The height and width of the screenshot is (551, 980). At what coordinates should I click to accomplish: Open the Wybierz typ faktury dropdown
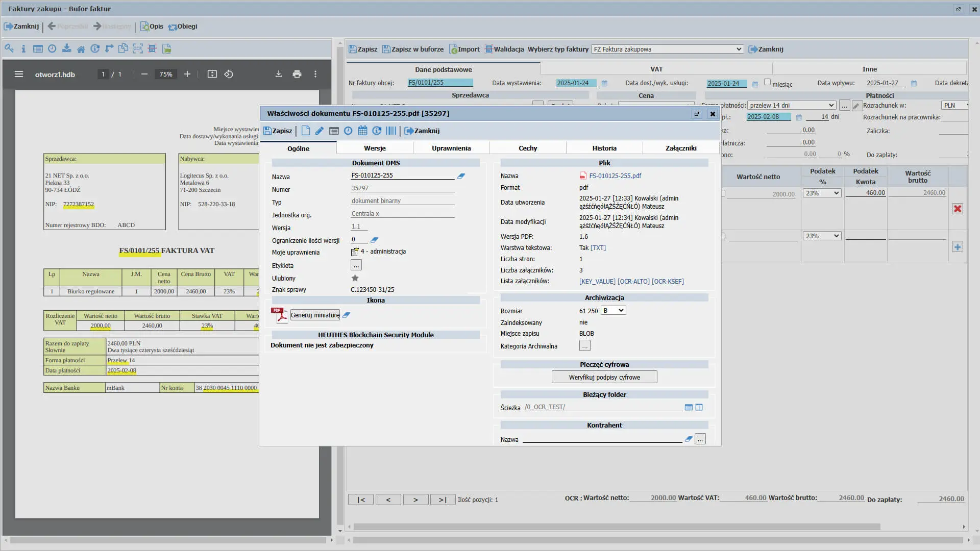(667, 49)
